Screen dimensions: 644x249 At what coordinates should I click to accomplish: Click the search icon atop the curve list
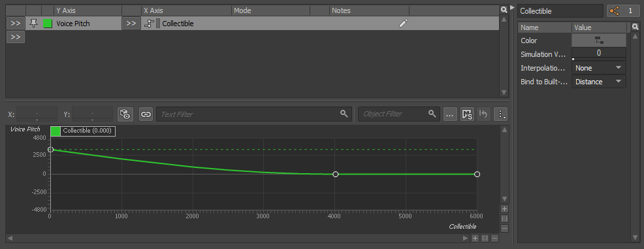tap(504, 10)
